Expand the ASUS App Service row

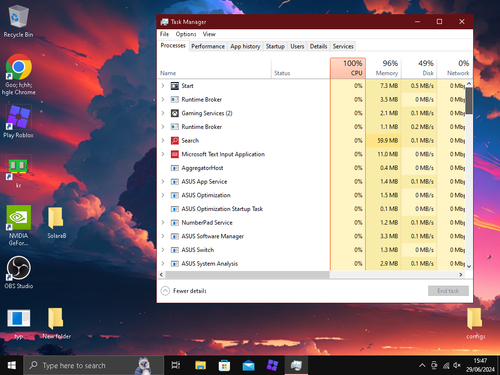point(163,182)
